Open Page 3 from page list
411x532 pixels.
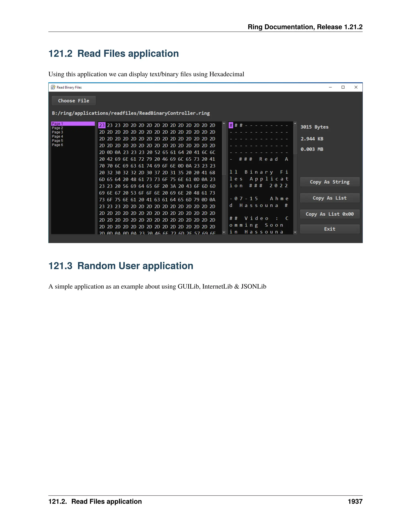pos(57,132)
